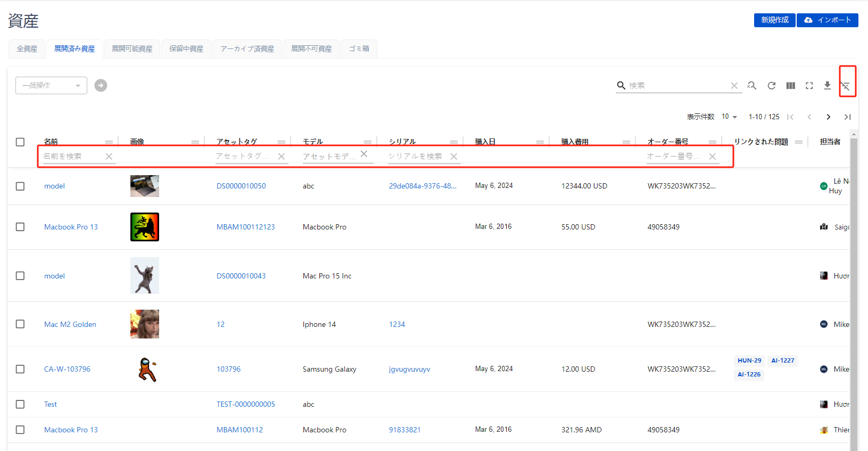Viewport: 868px width, 451px height.
Task: Toggle fullscreen table view
Action: pos(809,86)
